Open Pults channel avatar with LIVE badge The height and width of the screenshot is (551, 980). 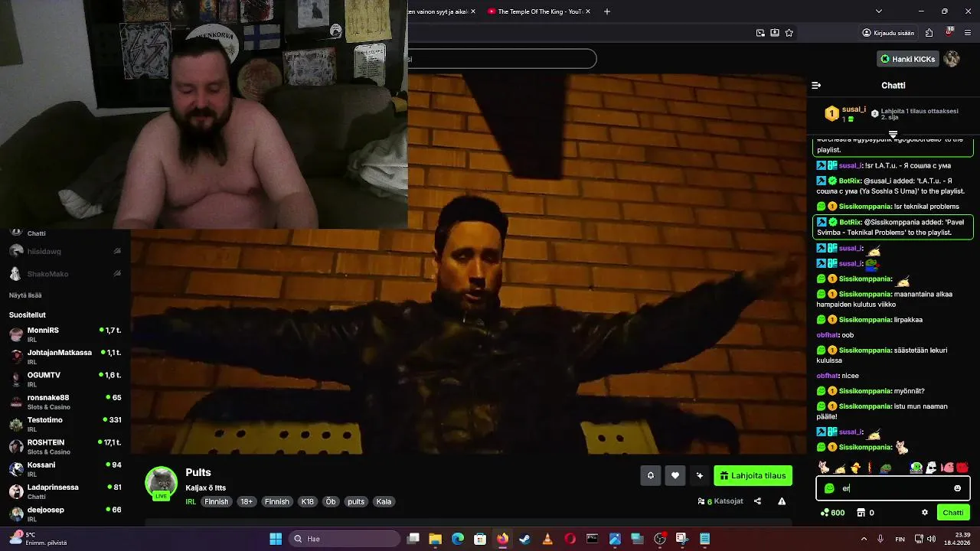[x=162, y=483]
